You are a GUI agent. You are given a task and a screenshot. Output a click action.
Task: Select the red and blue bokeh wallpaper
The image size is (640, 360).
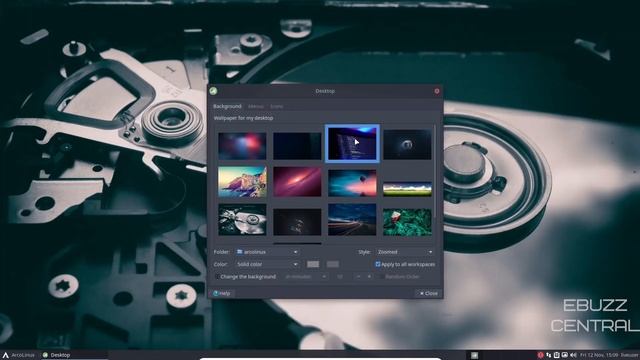pos(242,146)
